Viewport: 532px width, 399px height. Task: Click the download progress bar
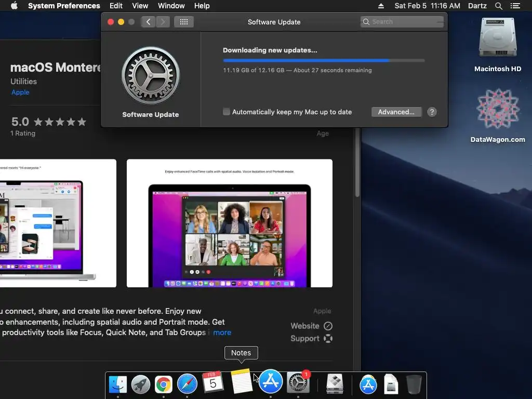coord(324,60)
